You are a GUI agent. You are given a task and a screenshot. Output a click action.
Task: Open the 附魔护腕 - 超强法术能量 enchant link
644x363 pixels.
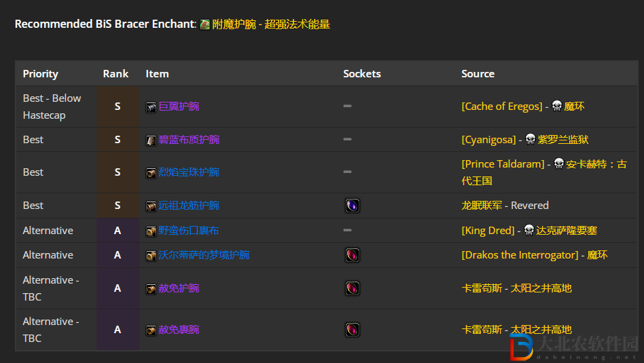271,24
